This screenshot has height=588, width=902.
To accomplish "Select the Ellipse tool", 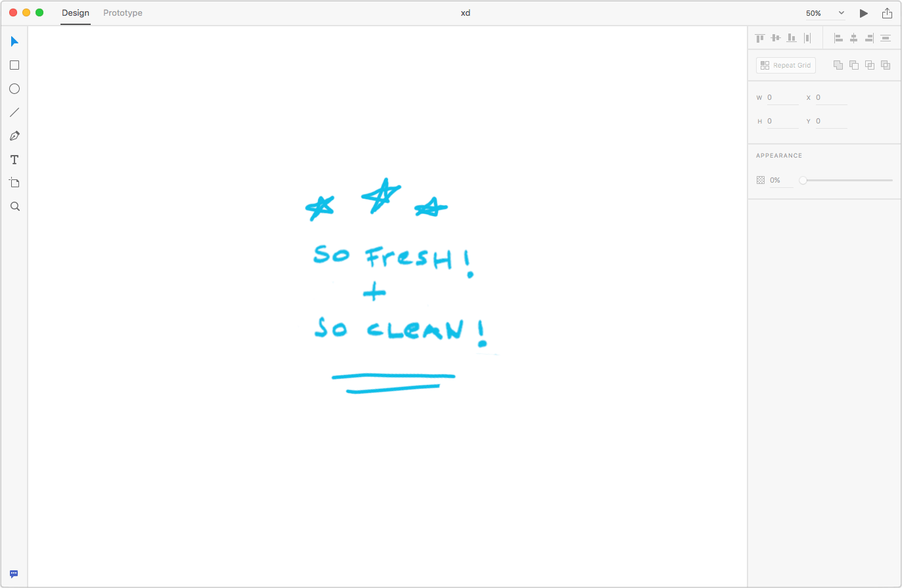I will (14, 89).
